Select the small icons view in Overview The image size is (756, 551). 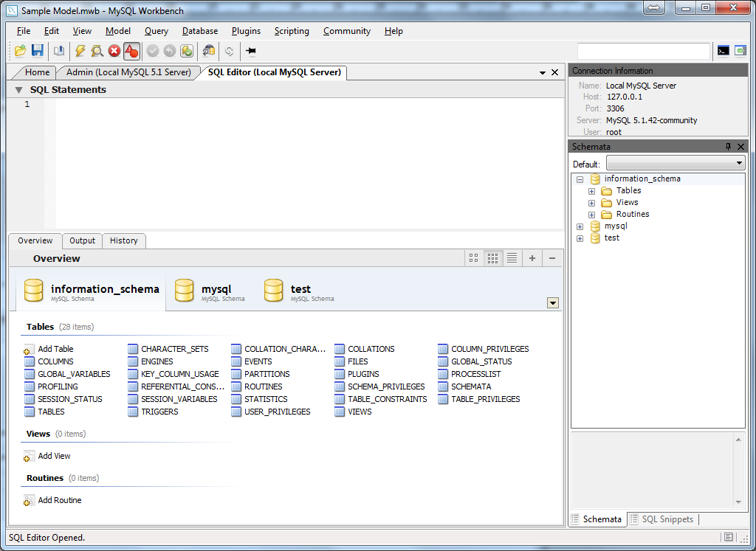tap(492, 258)
